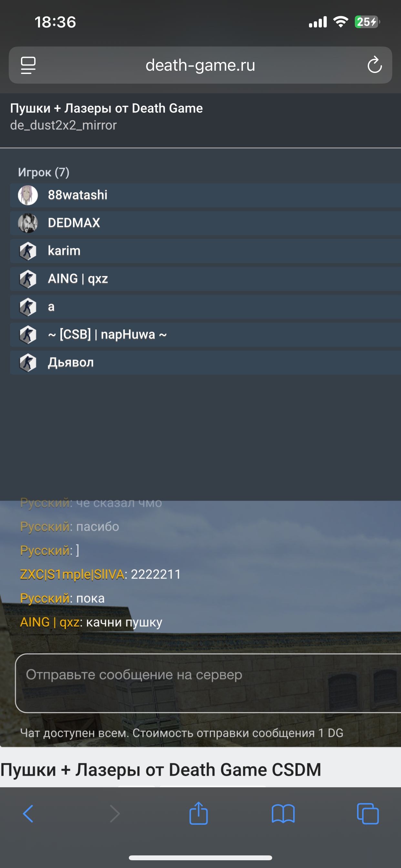Tap the death-game.ru address bar
This screenshot has height=868, width=401.
tap(200, 65)
